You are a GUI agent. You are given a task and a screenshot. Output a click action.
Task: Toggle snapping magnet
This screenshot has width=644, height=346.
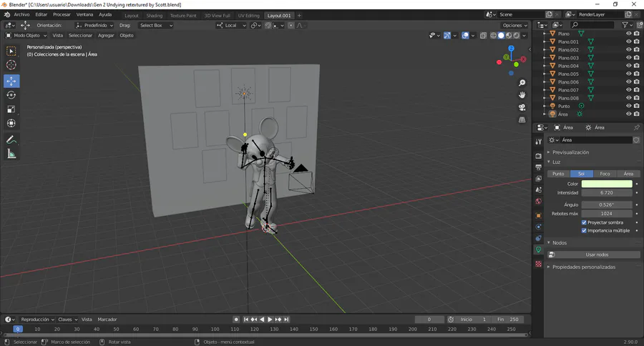coord(268,26)
